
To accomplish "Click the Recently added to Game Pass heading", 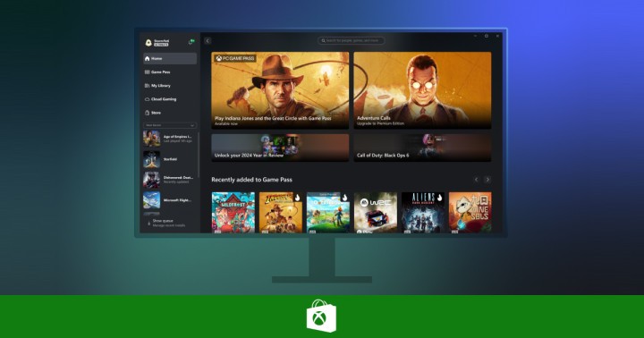I will click(251, 180).
